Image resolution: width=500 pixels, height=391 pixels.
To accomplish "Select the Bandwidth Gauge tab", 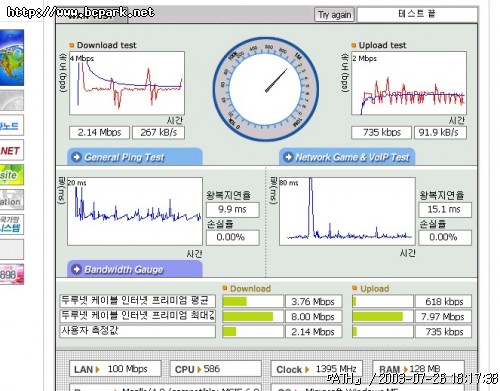I will 135,269.
